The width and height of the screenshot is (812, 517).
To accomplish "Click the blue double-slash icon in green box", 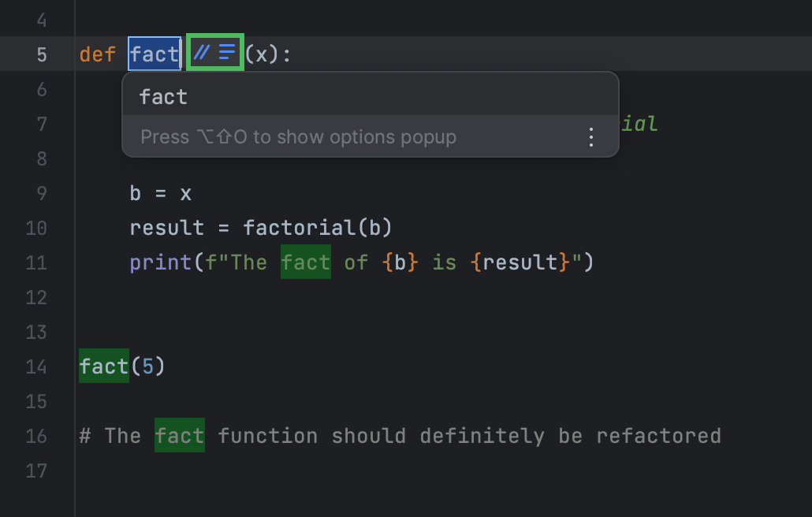I will (x=203, y=53).
